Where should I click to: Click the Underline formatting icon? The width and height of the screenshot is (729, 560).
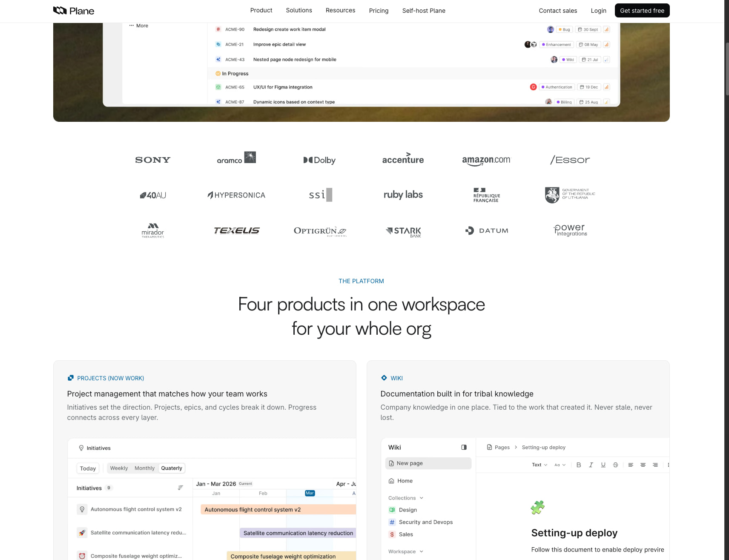pos(603,465)
